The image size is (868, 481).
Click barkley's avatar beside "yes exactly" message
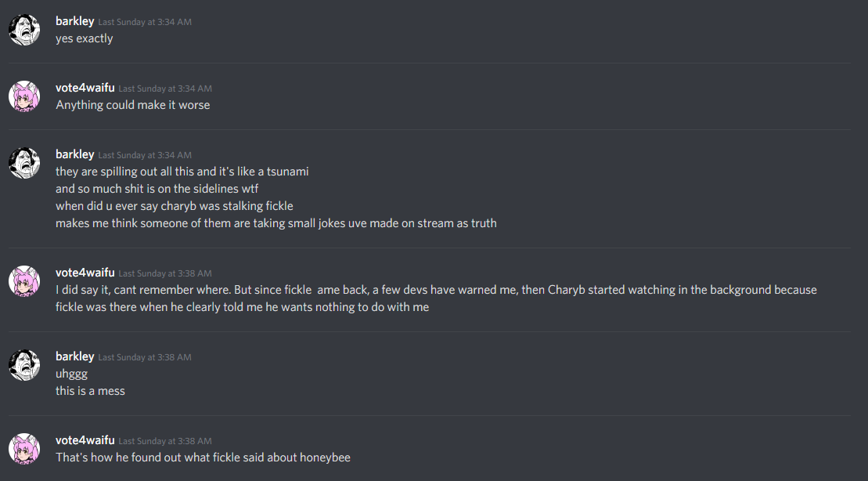click(x=24, y=30)
